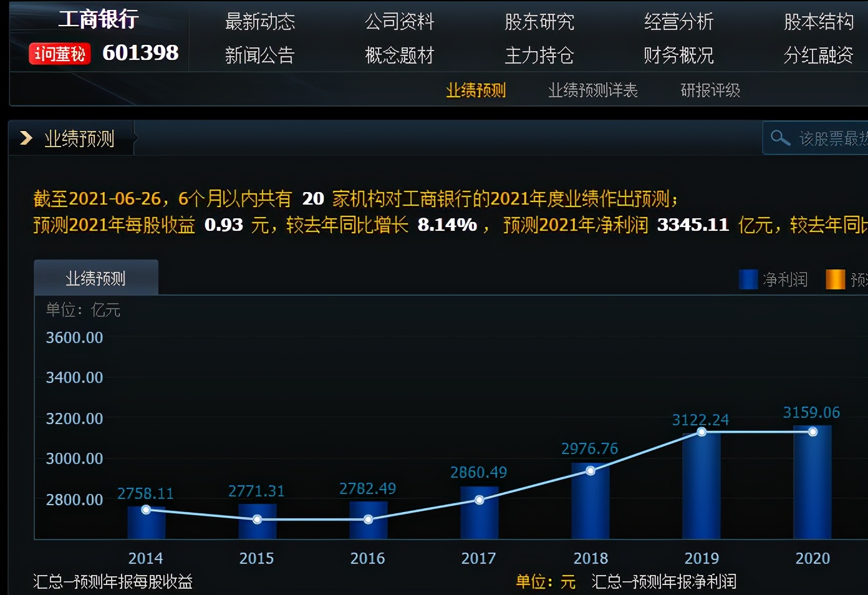Switch to the 业绩预测详表 tab
The image size is (868, 595).
(x=592, y=90)
